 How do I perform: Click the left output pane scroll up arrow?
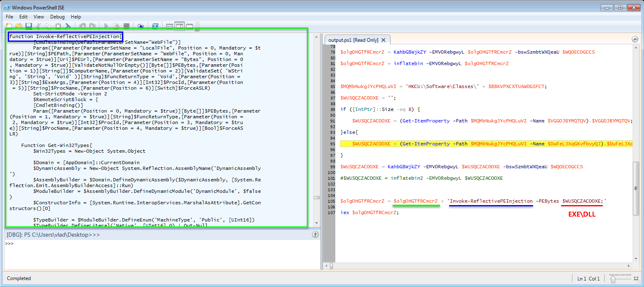click(x=316, y=36)
